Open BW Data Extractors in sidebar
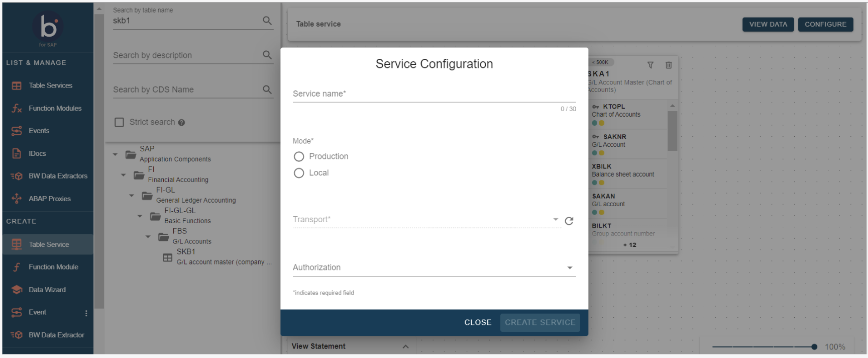This screenshot has height=358, width=868. point(58,176)
